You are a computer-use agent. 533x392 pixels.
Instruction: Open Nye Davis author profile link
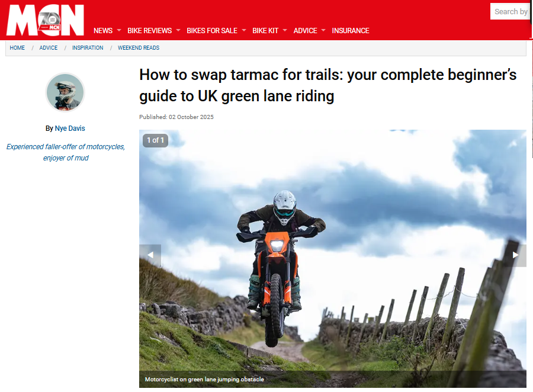point(70,128)
